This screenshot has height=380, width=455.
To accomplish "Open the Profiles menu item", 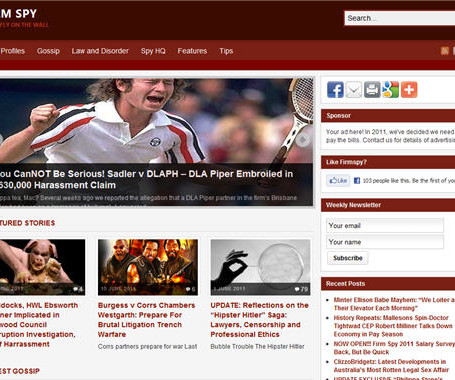I will (13, 51).
